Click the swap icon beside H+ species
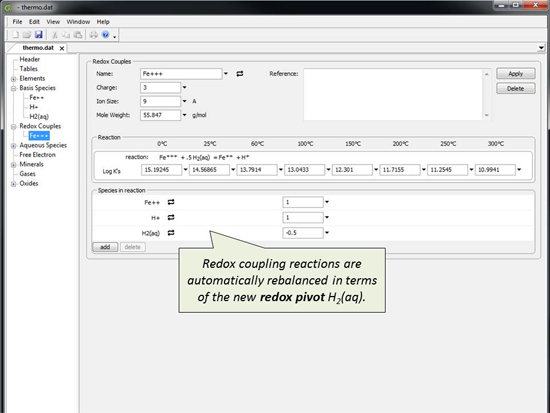Screen dimensions: 550x413 (171, 218)
